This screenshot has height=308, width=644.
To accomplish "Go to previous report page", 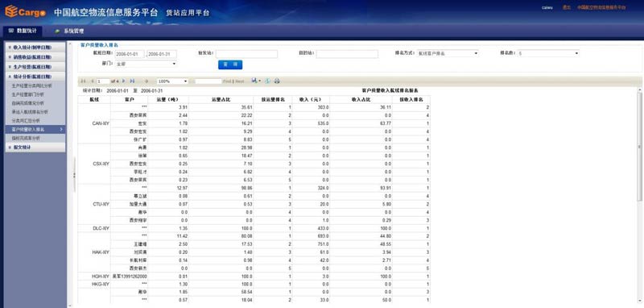I will click(x=92, y=81).
